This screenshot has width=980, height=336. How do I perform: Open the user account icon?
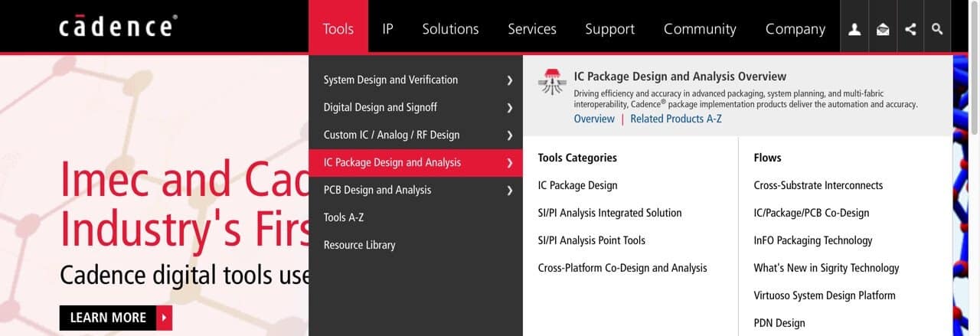(854, 29)
